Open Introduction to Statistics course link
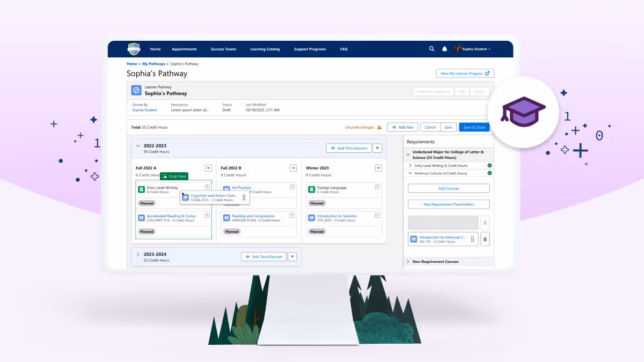Viewport: 644px width, 362px height. click(337, 216)
